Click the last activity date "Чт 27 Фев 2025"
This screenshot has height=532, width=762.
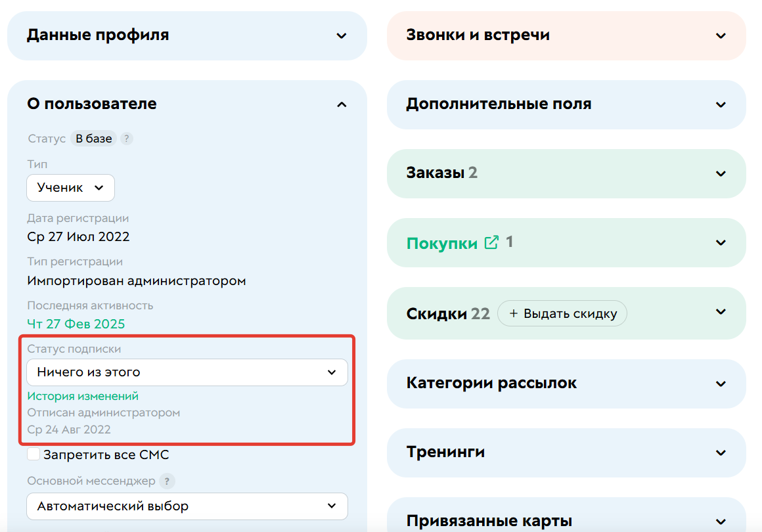pyautogui.click(x=76, y=324)
